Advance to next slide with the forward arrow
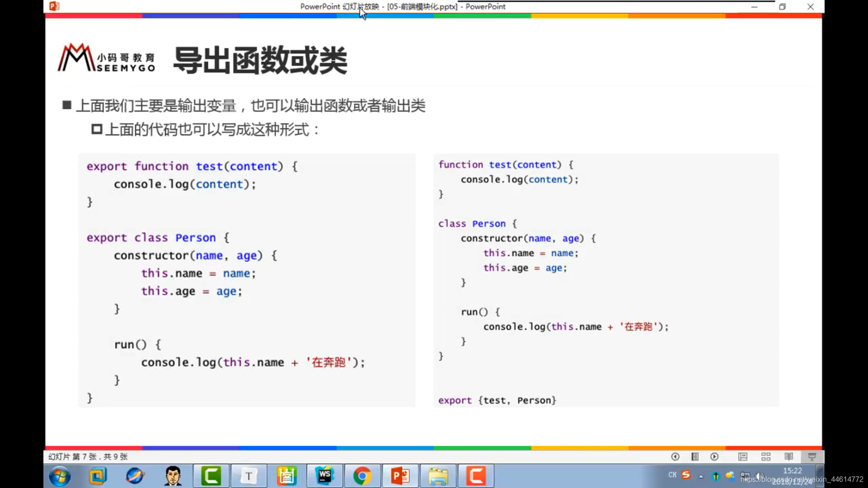Image resolution: width=868 pixels, height=488 pixels. pos(714,457)
